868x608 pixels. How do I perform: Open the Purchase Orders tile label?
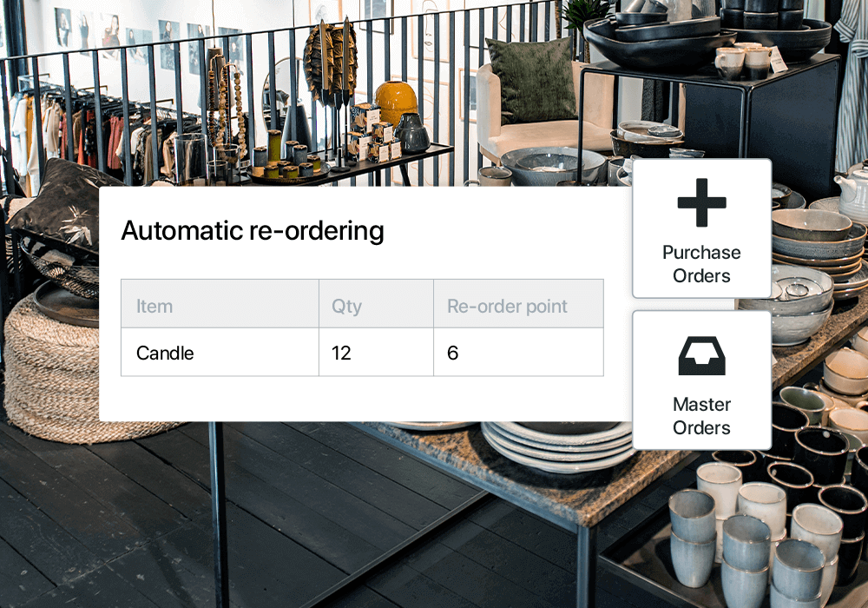click(x=701, y=264)
